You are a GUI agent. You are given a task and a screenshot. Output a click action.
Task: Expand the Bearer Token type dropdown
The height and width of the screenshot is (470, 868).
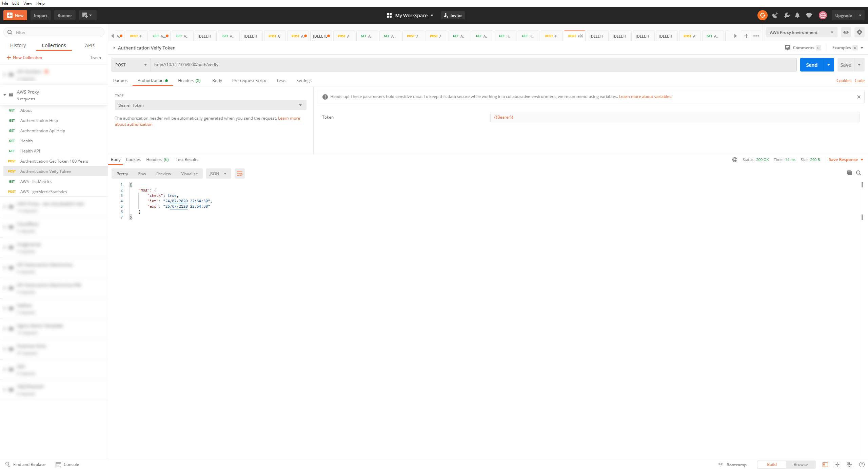coord(210,105)
